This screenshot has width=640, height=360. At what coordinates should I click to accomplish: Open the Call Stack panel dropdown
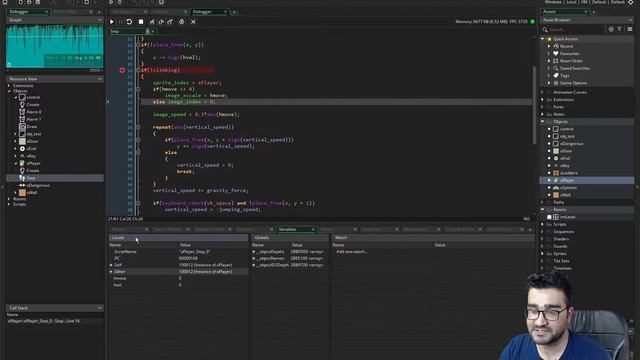(100, 308)
